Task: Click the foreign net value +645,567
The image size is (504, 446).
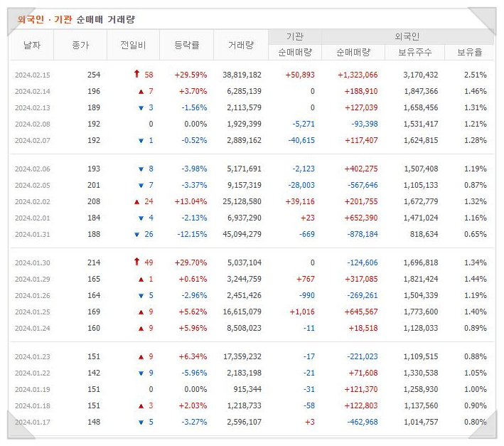Action: click(361, 312)
